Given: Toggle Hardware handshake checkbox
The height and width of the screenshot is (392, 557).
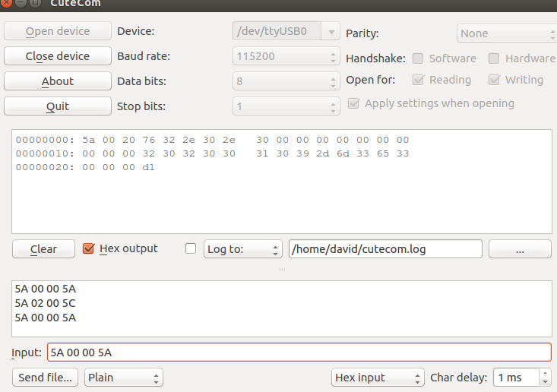Looking at the screenshot, I should [x=494, y=58].
